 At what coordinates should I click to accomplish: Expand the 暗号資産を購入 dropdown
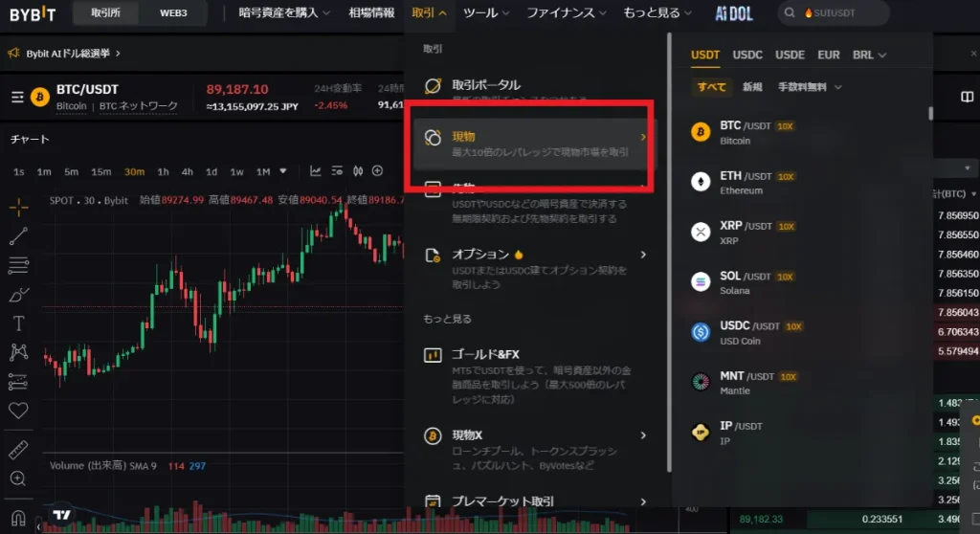pyautogui.click(x=284, y=13)
